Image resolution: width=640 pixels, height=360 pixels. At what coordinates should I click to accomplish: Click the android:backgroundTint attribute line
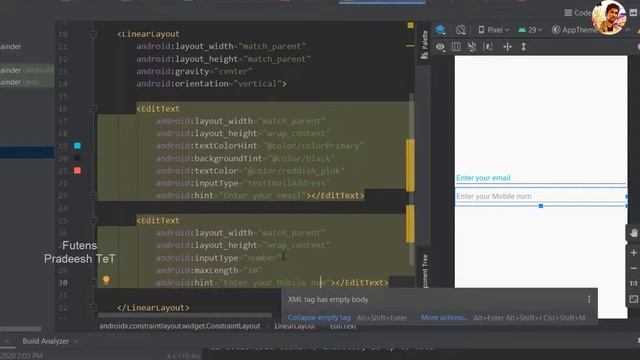click(245, 158)
